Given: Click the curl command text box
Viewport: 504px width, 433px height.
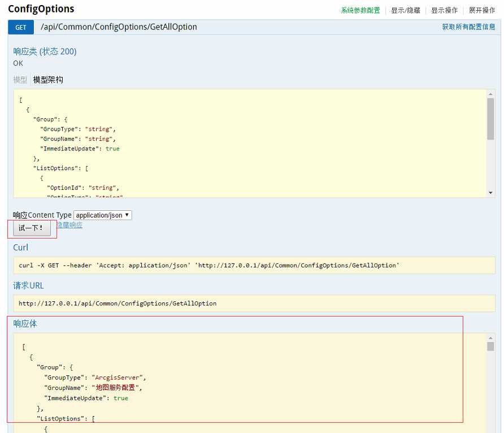Looking at the screenshot, I should pos(254,266).
